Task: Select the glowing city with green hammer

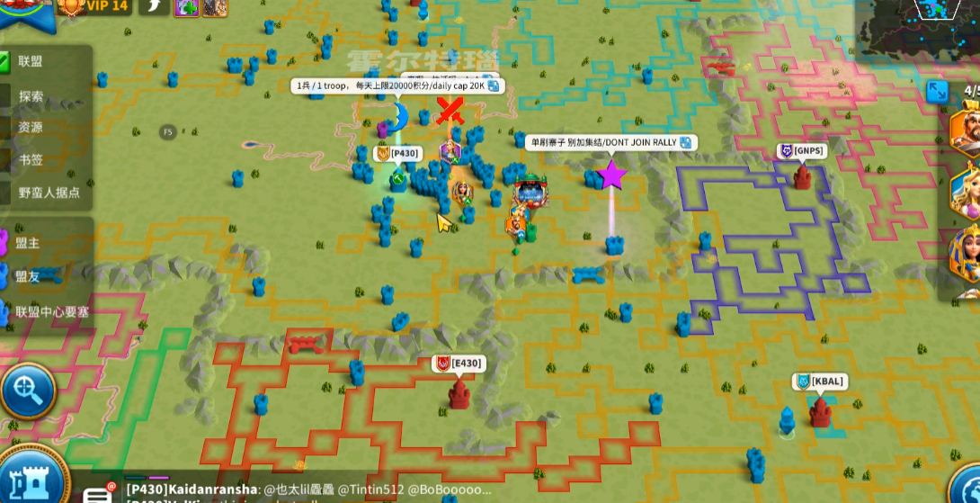Action: pos(398,182)
